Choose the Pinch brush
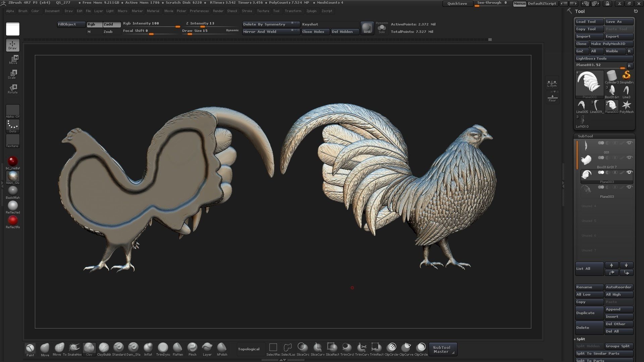The width and height of the screenshot is (644, 362). [x=192, y=349]
